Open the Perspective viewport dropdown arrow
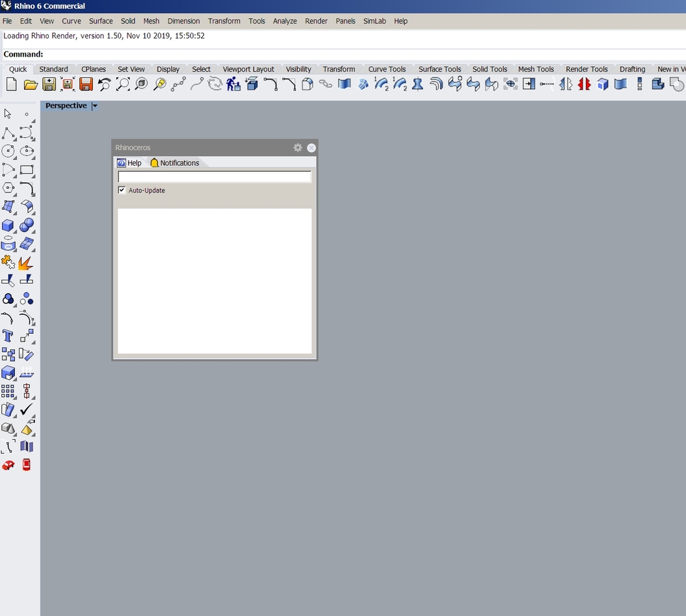686x616 pixels. tap(94, 105)
